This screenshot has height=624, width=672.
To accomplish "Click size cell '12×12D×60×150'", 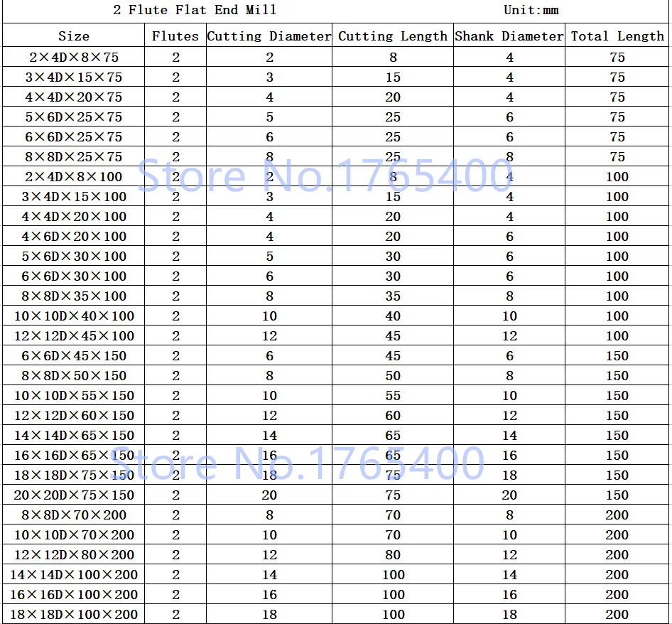I will (x=74, y=416).
